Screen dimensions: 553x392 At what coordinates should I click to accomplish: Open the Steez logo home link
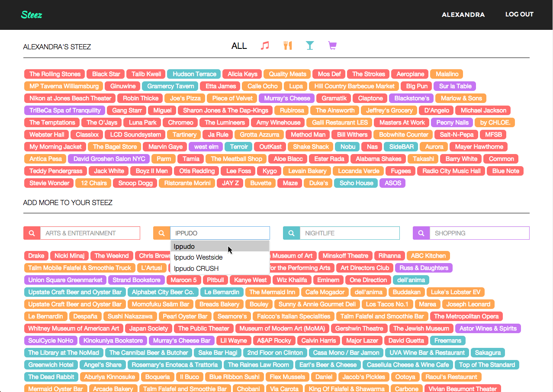point(32,15)
